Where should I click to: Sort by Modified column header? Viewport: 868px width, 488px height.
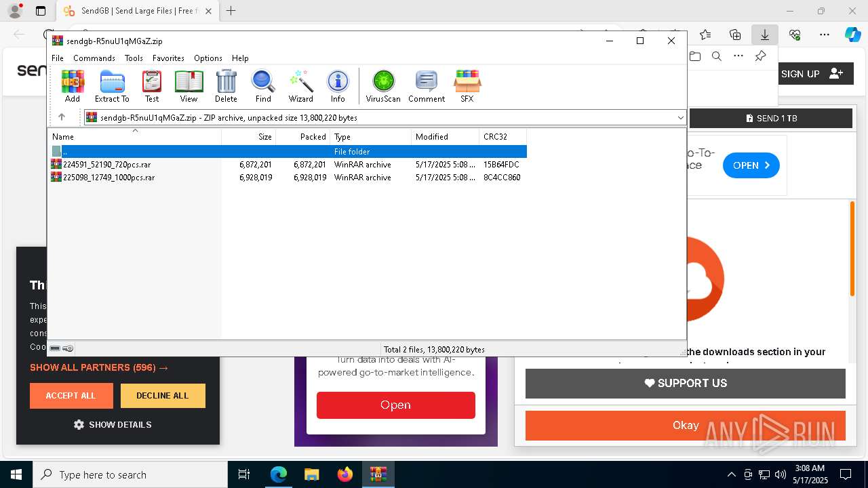click(x=446, y=137)
